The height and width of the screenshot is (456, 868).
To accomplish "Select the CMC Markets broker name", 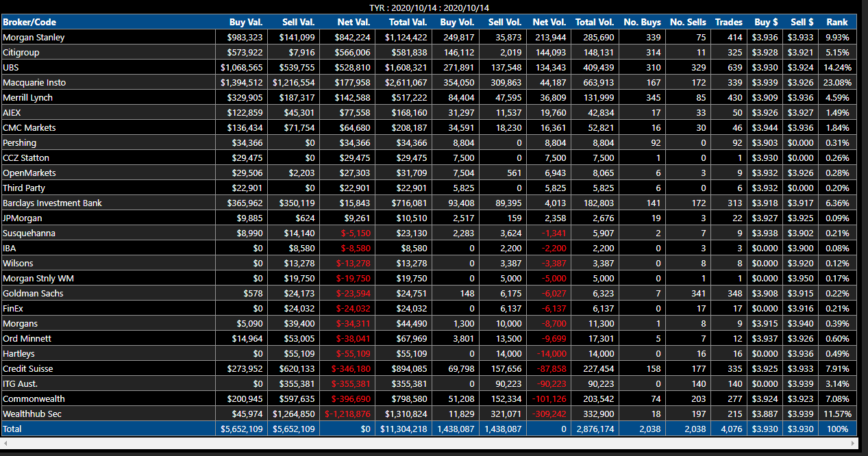I will pos(29,127).
